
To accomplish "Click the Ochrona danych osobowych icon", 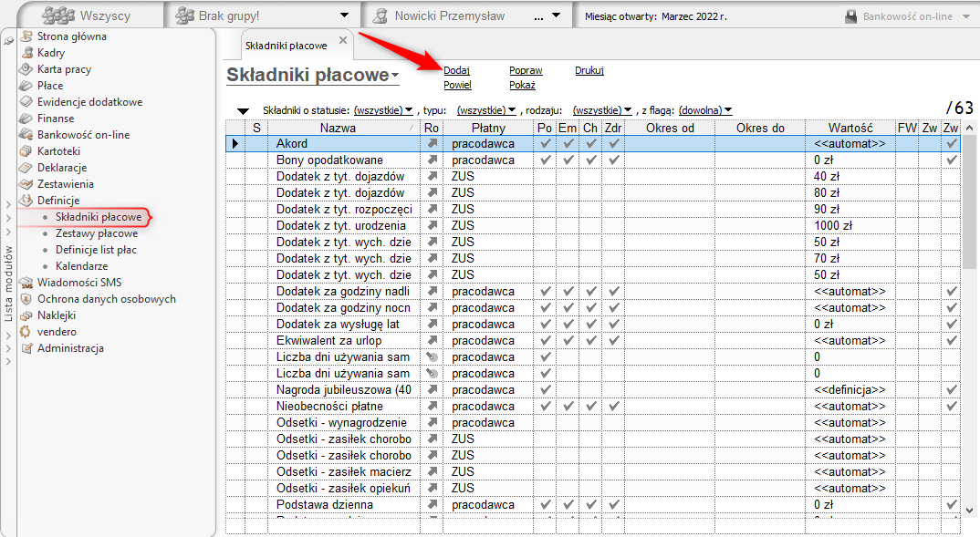I will (26, 299).
